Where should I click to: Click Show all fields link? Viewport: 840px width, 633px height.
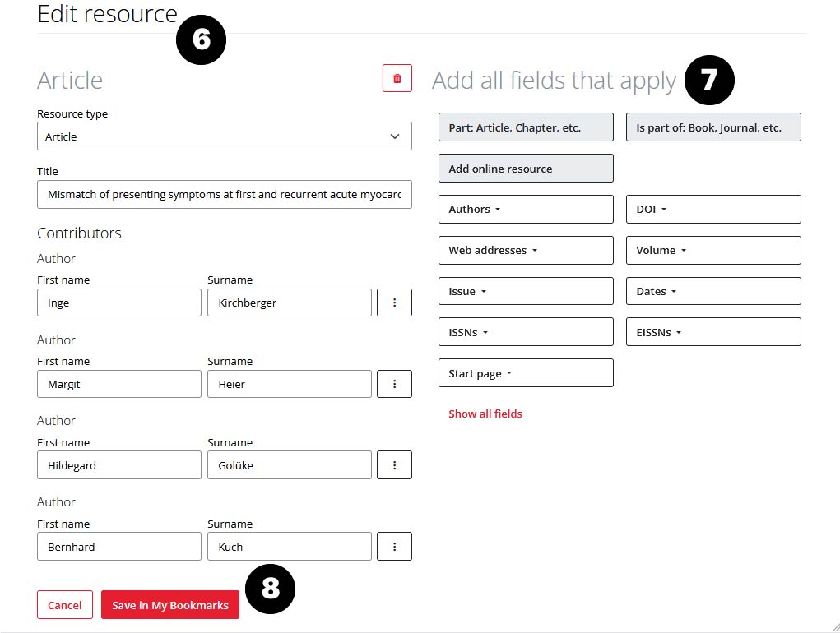pyautogui.click(x=485, y=414)
